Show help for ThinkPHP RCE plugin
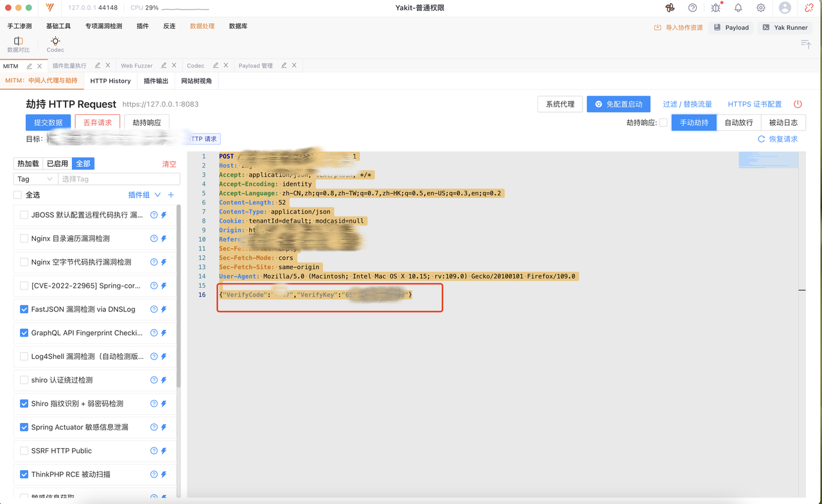 click(154, 474)
